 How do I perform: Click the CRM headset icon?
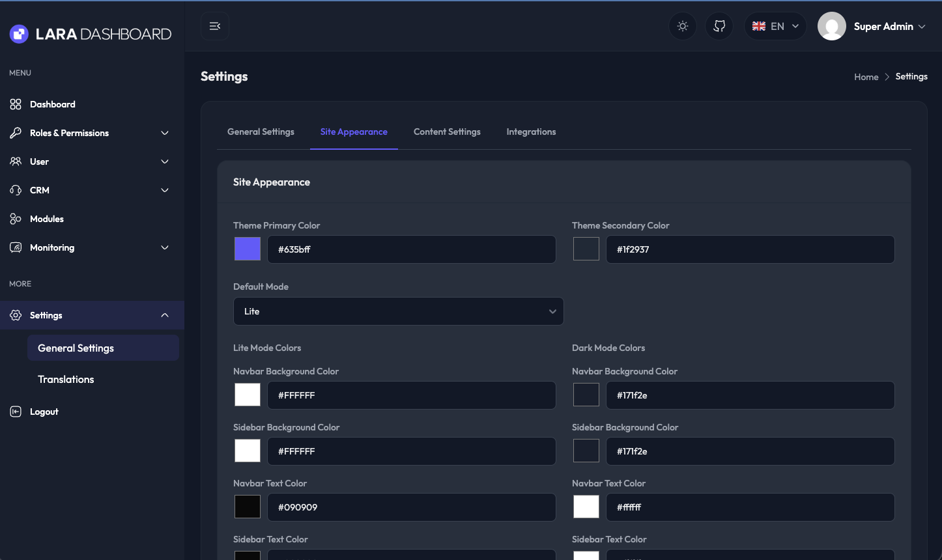16,190
